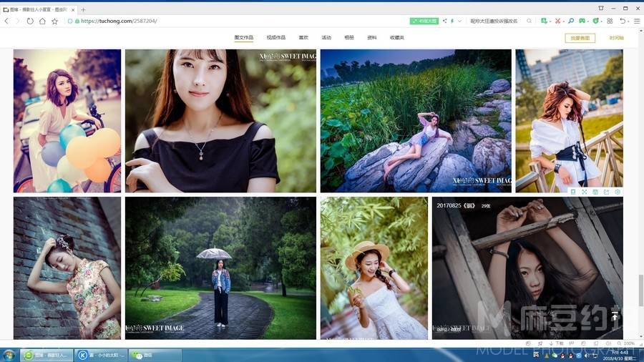Image resolution: width=644 pixels, height=362 pixels.
Task: Click the red scissors screenshot icon
Action: coord(557,21)
